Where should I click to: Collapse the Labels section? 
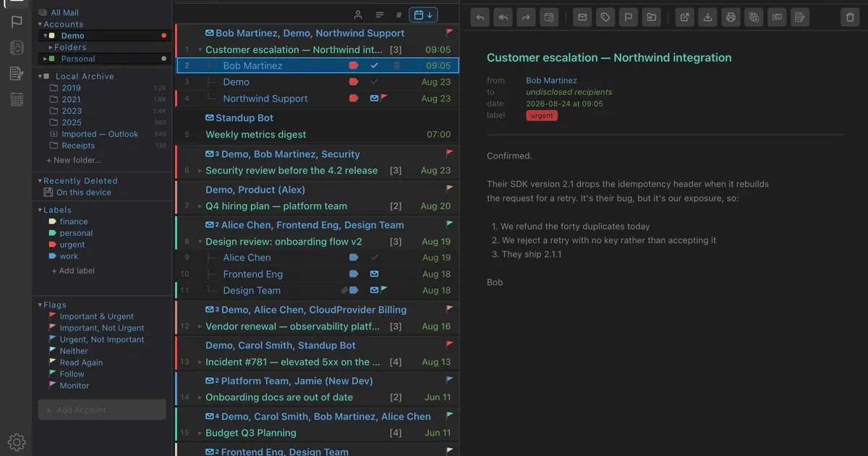41,210
